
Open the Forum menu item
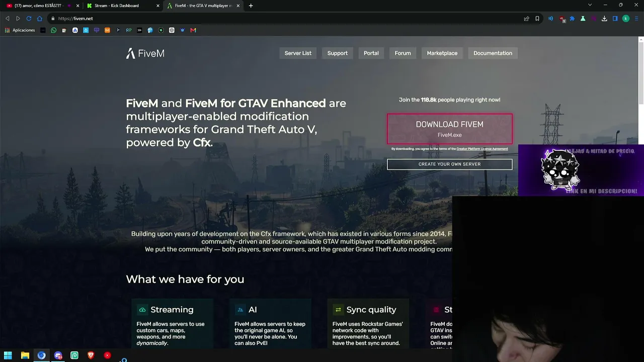[403, 53]
